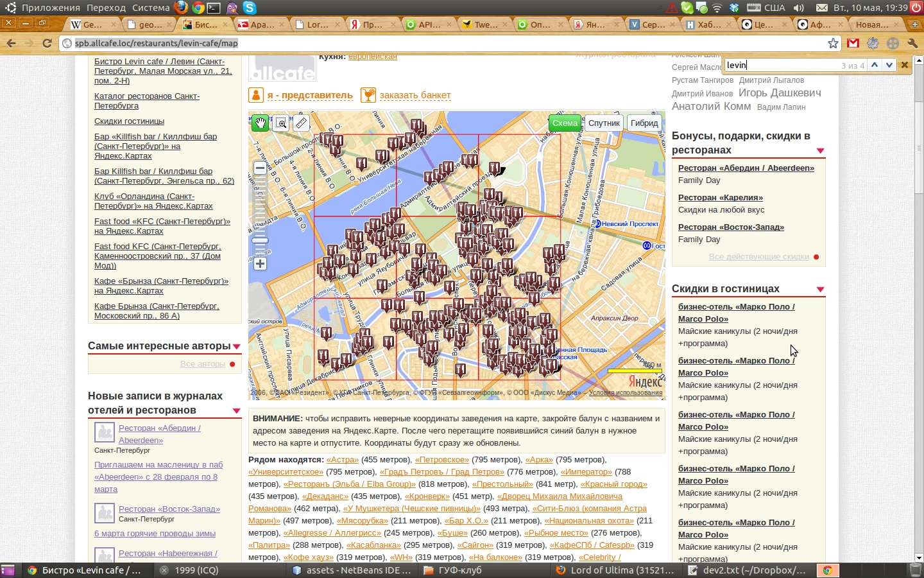Launch Firefox from the top panel
The height and width of the screenshot is (578, 924).
click(x=181, y=8)
